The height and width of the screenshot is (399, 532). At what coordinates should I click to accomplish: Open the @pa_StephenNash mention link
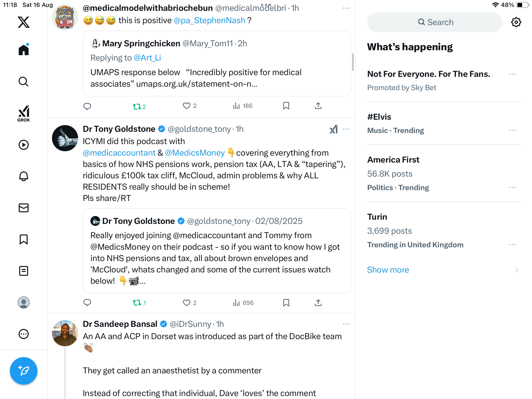(x=209, y=20)
